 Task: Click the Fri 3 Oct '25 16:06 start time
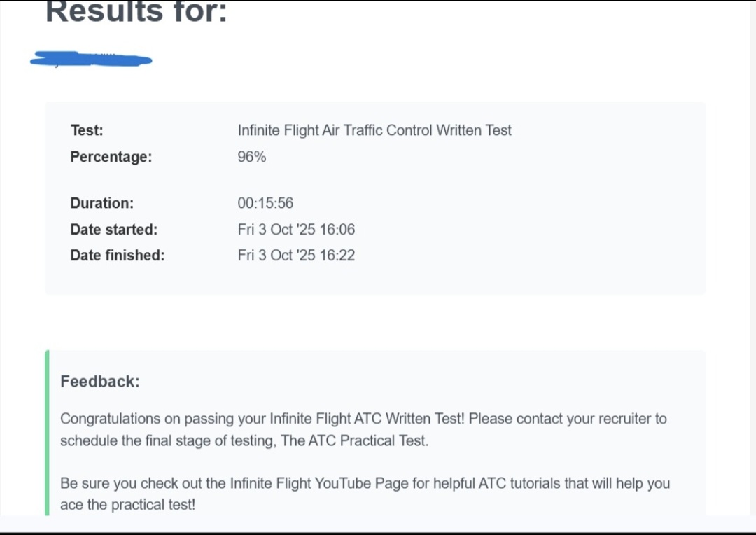(296, 230)
